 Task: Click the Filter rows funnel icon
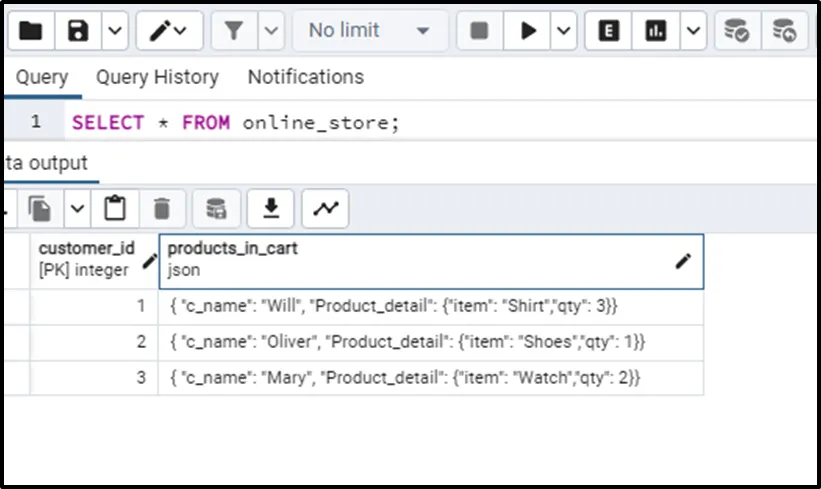[x=234, y=31]
